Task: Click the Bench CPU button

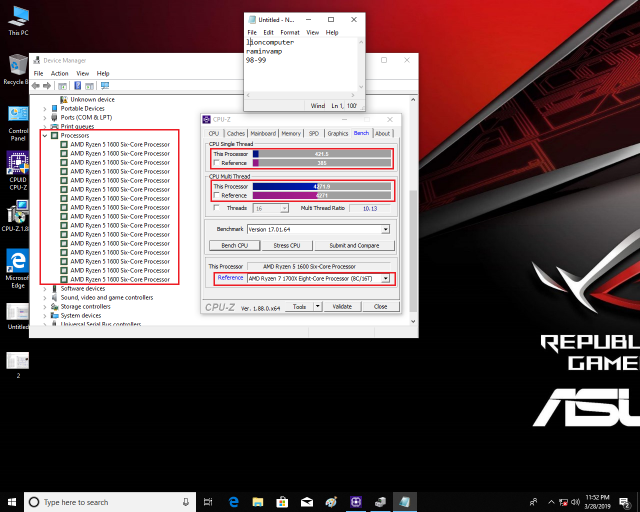Action: click(235, 245)
